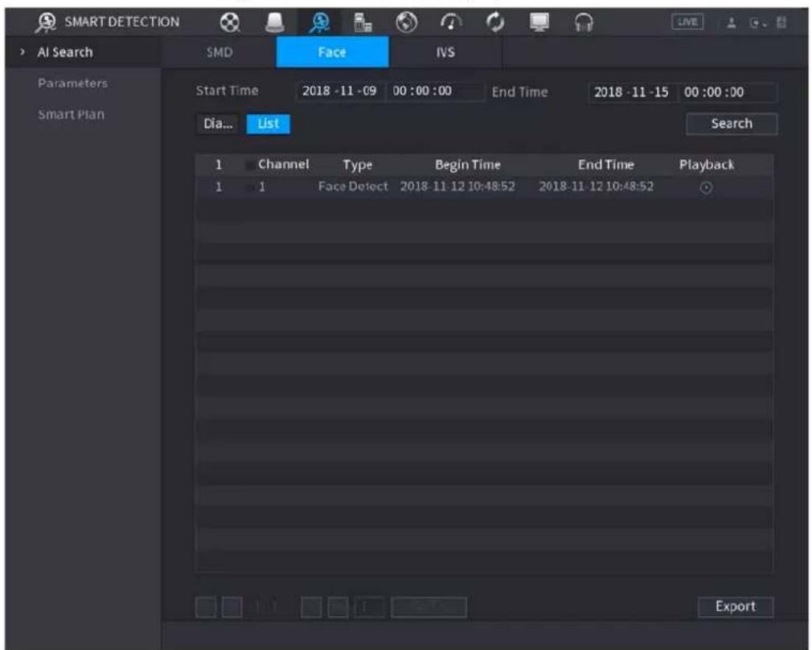Viewport: 812px width, 650px height.
Task: Edit the start date 2018-11-09
Action: coord(340,91)
